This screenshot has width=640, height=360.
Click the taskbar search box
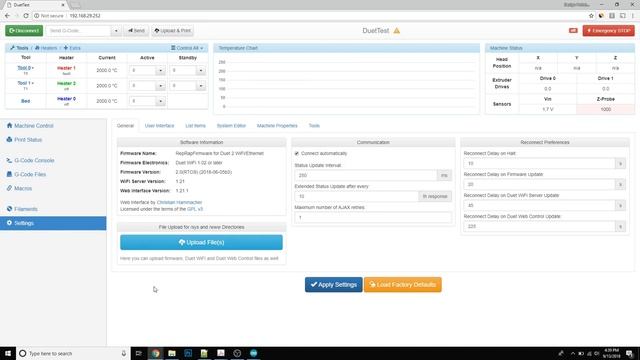point(73,353)
